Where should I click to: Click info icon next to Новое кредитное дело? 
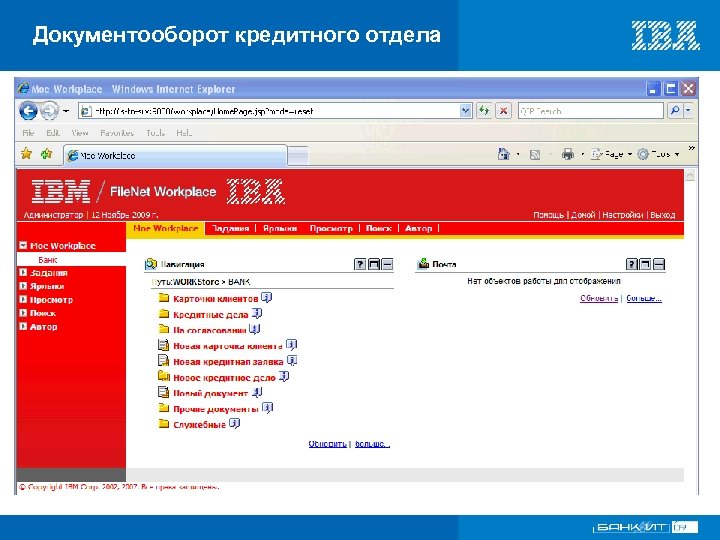(x=284, y=377)
